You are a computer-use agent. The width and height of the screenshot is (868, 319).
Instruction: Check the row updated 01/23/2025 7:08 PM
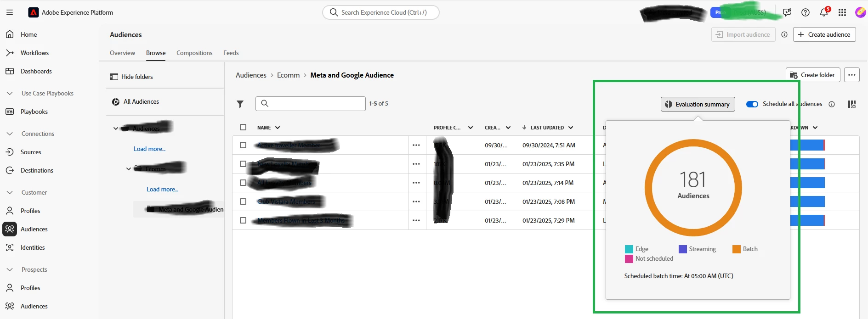pos(243,201)
